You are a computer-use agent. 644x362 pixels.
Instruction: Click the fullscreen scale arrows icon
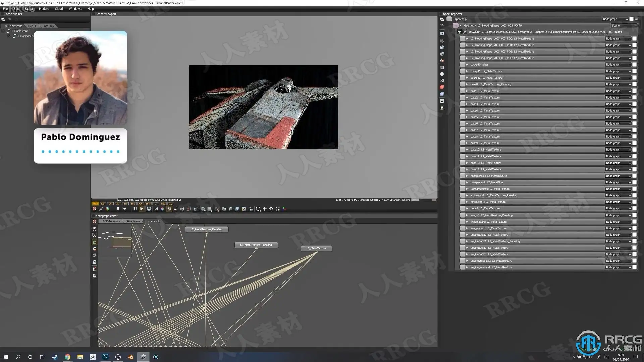tap(278, 209)
